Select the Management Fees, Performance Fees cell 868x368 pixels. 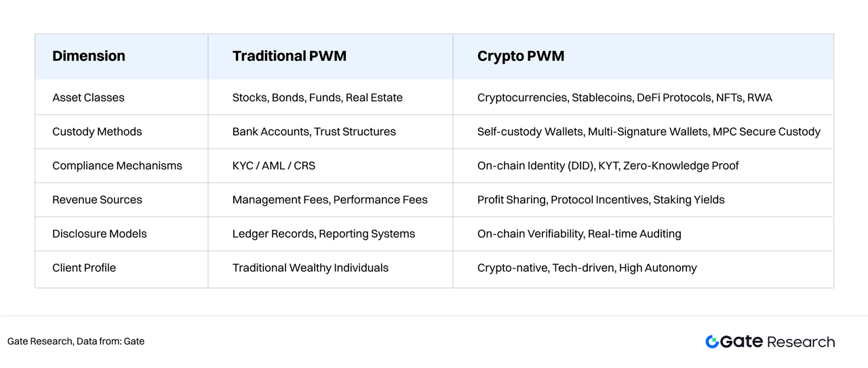tap(330, 200)
